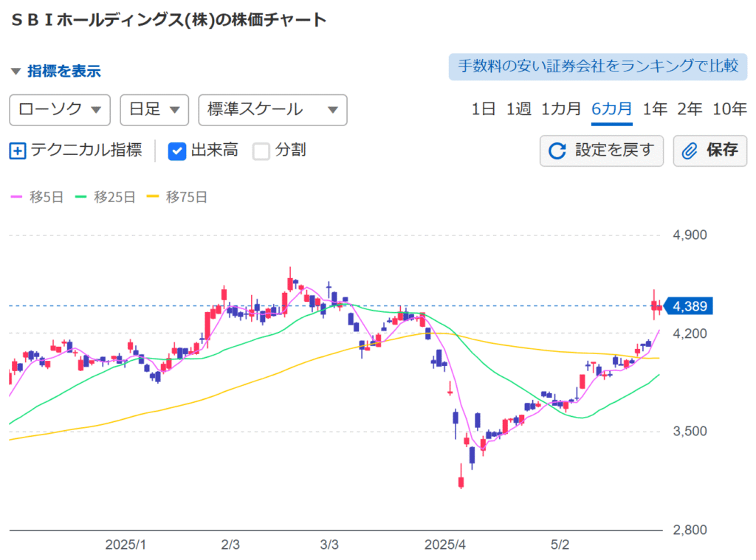This screenshot has height=560, width=756.
Task: Click the 移75日 legend label
Action: (187, 197)
